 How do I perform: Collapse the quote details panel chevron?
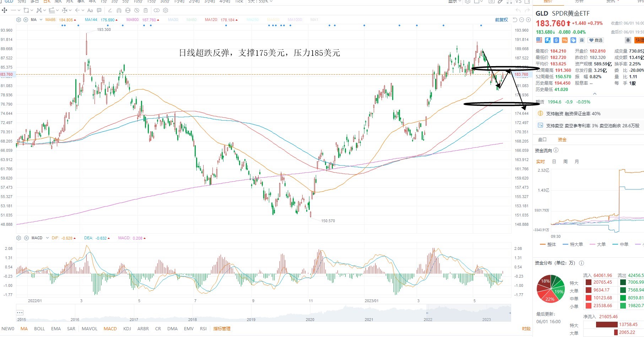pyautogui.click(x=595, y=94)
